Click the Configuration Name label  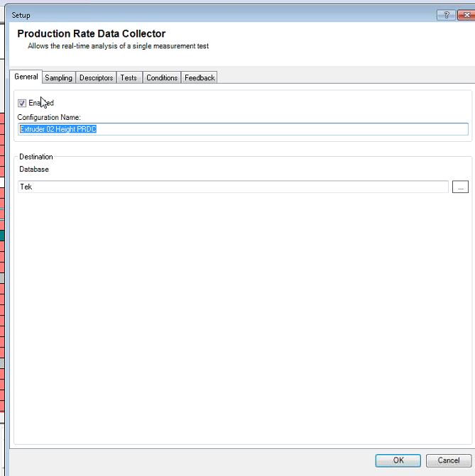[x=49, y=116]
